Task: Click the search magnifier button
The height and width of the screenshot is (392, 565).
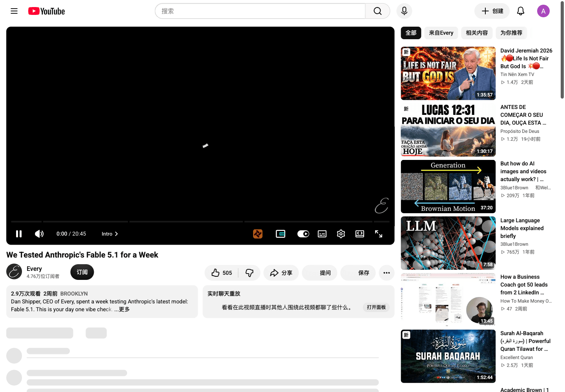Action: [377, 11]
